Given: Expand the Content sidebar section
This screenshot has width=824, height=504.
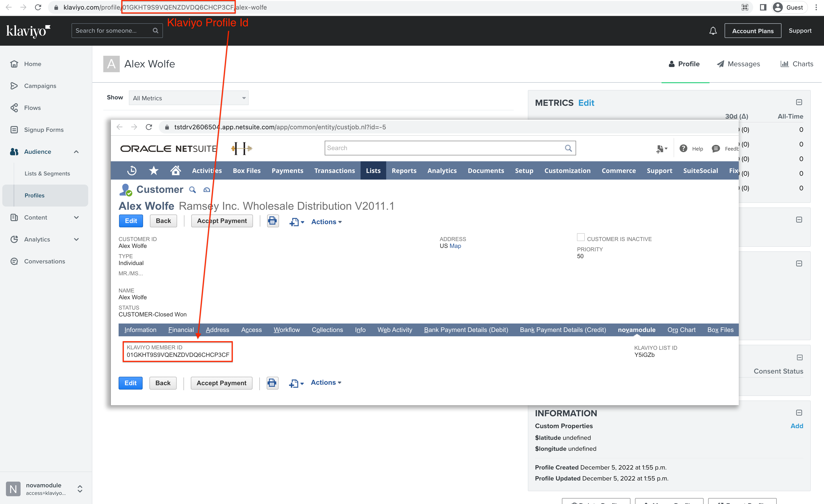Looking at the screenshot, I should click(x=76, y=217).
